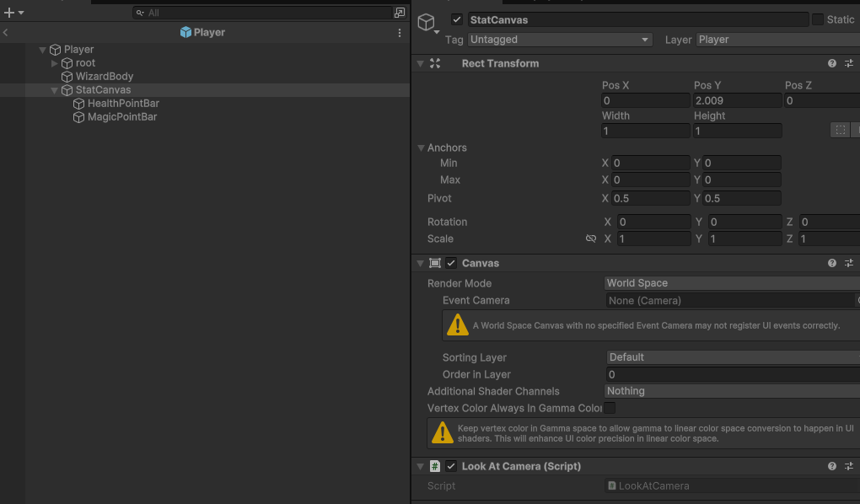Click the Anchors Max Y field
This screenshot has height=504, width=860.
741,180
